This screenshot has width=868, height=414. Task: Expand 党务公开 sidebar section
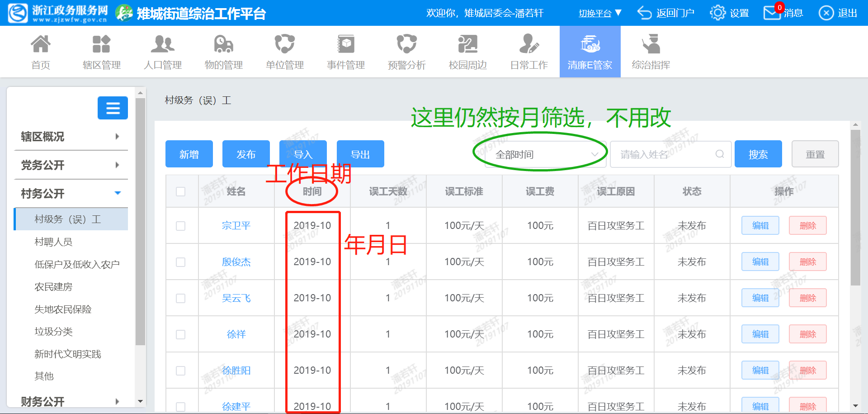click(x=71, y=165)
